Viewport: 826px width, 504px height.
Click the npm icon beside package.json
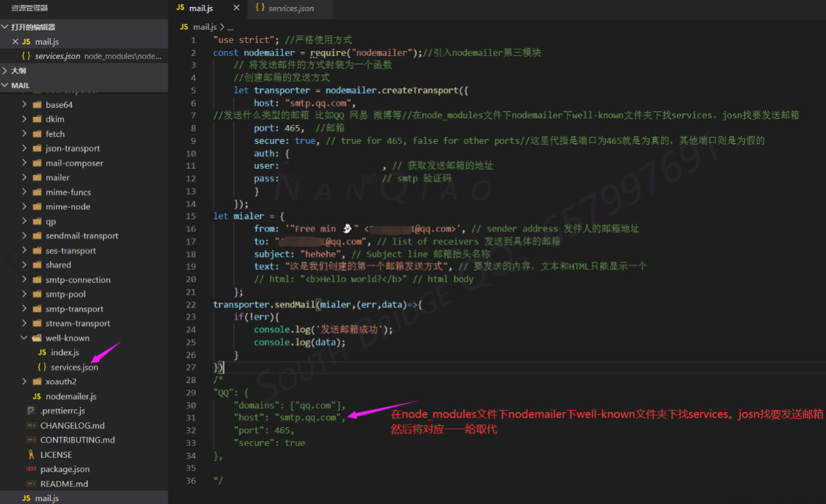coord(32,469)
